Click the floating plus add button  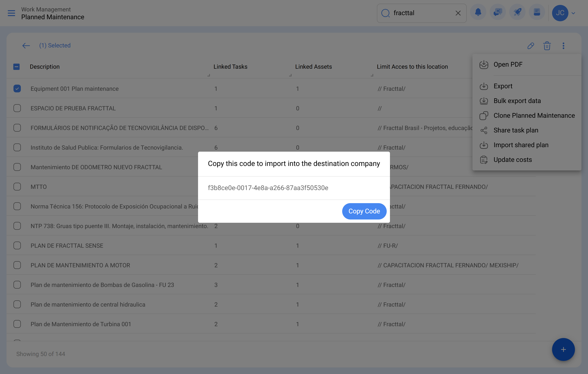tap(563, 349)
